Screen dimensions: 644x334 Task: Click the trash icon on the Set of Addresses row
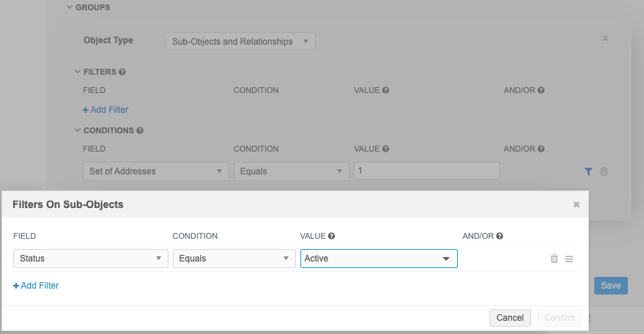tap(604, 171)
